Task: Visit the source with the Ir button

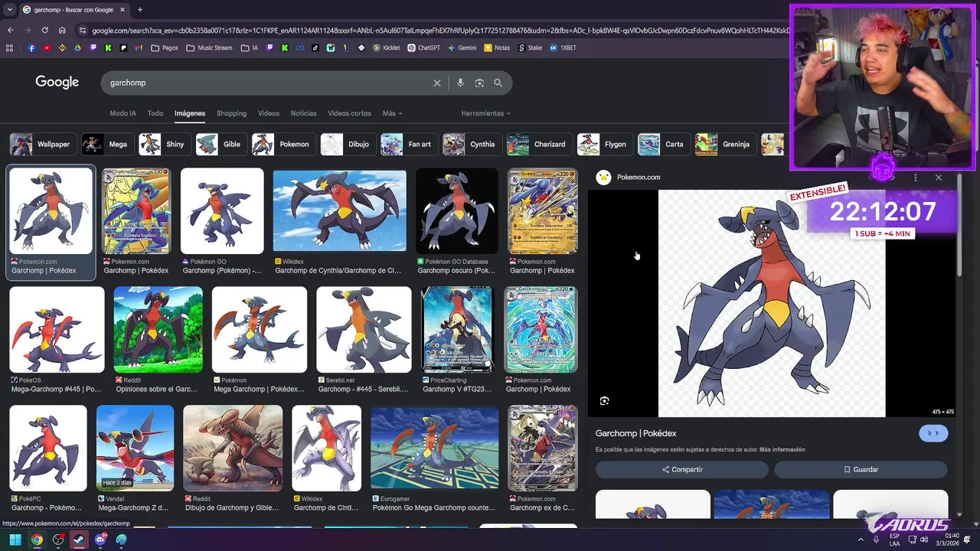Action: tap(933, 433)
